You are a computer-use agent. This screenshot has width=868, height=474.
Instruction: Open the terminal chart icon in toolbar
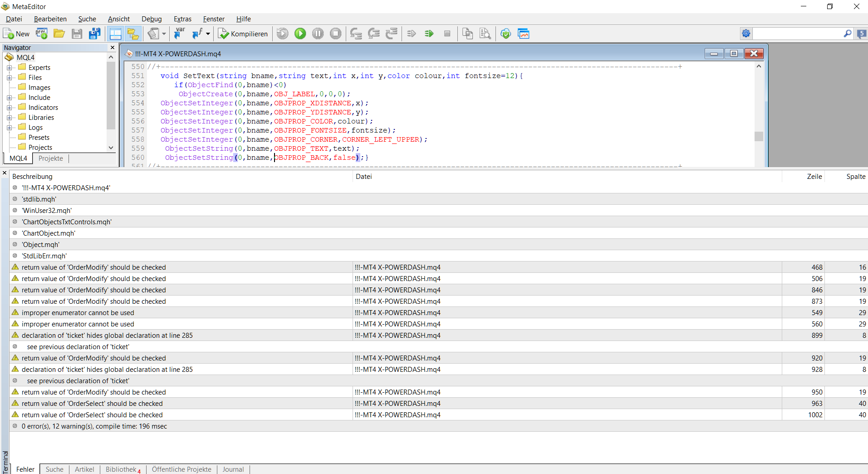pyautogui.click(x=524, y=34)
